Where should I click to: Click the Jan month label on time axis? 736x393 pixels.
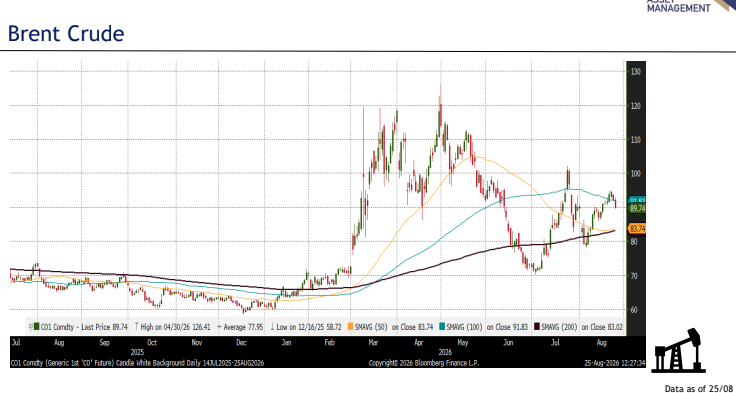[x=286, y=343]
